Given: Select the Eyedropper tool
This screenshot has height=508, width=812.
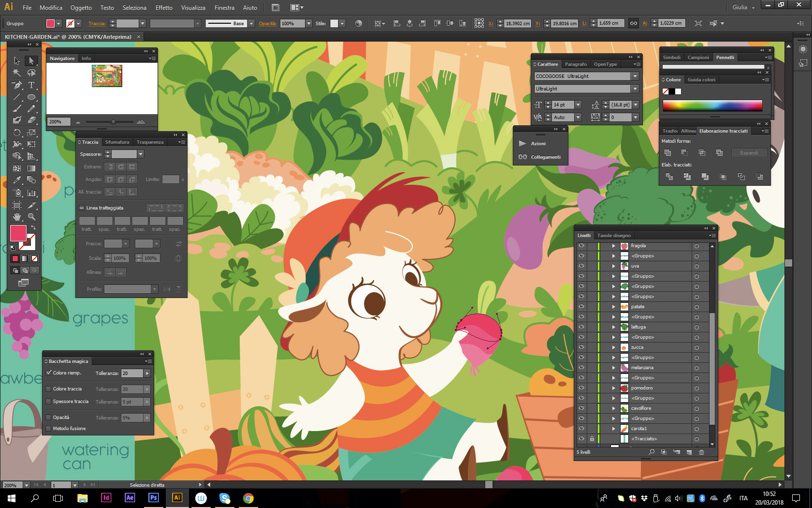Looking at the screenshot, I should (17, 180).
